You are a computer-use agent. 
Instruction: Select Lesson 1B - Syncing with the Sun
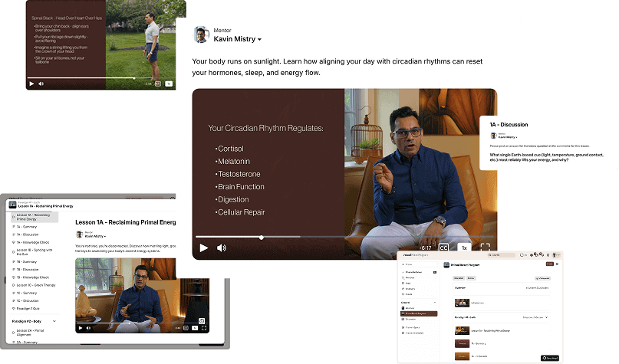point(35,251)
